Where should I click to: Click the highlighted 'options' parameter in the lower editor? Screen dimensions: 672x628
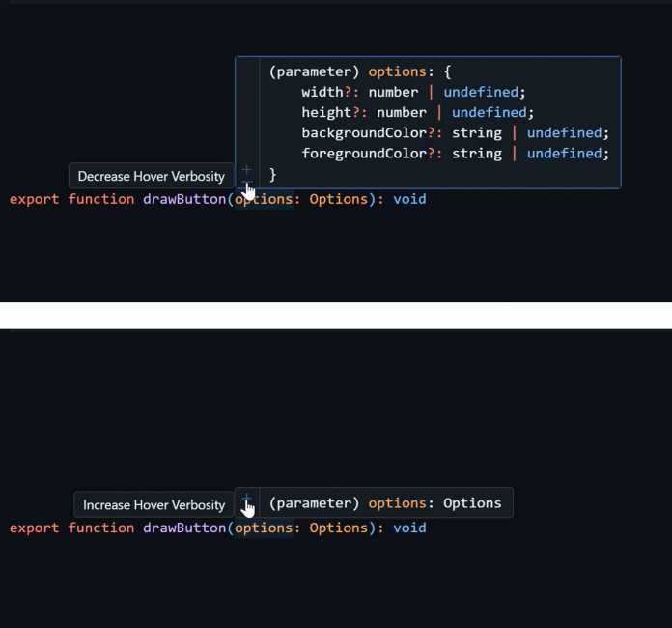click(264, 528)
